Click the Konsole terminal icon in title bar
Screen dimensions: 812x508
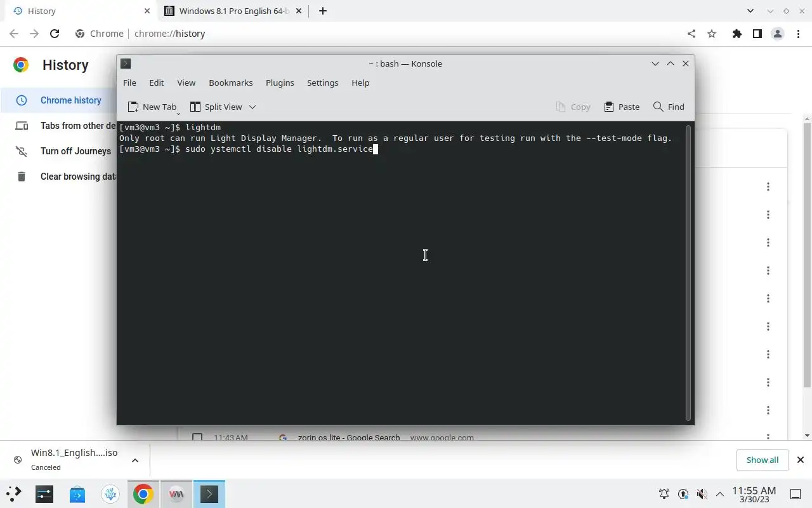(126, 63)
